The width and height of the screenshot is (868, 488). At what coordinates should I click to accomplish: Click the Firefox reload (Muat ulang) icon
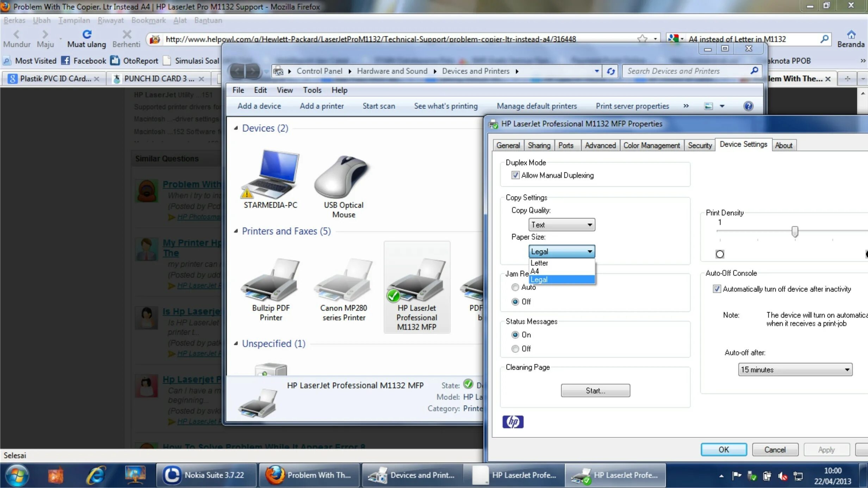87,34
